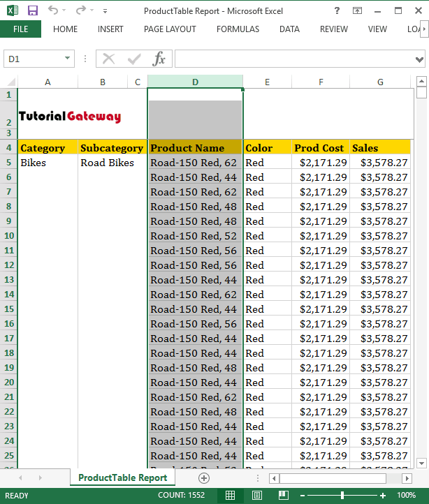The image size is (429, 504).
Task: Select column A header
Action: pyautogui.click(x=48, y=82)
